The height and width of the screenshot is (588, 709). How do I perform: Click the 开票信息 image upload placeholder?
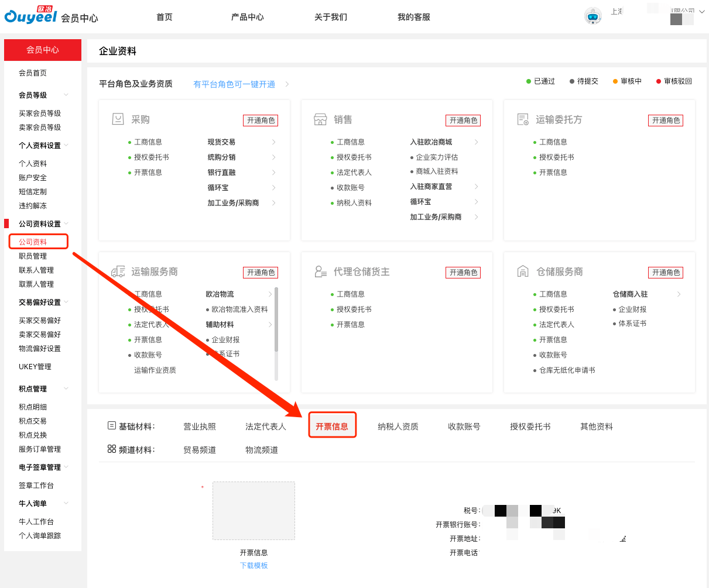tap(254, 510)
